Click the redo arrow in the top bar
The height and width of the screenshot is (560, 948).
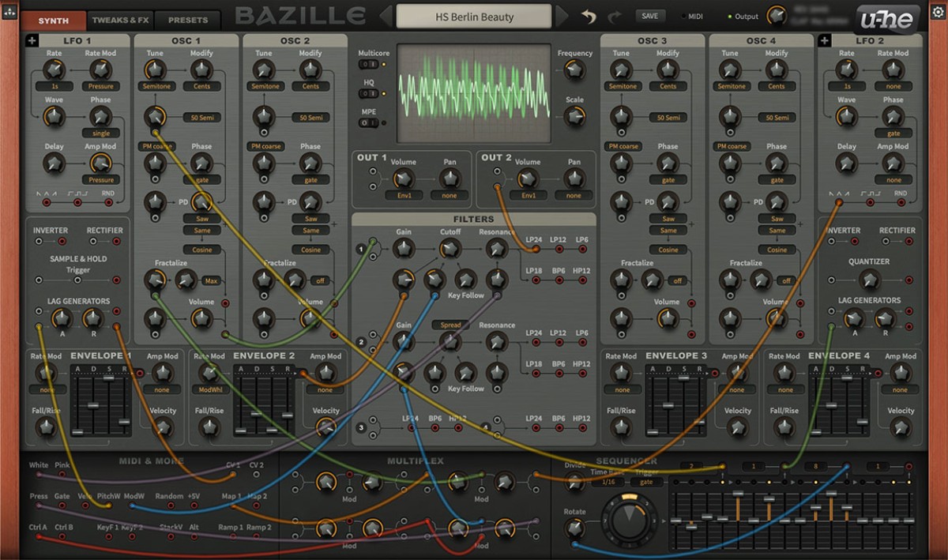(615, 16)
